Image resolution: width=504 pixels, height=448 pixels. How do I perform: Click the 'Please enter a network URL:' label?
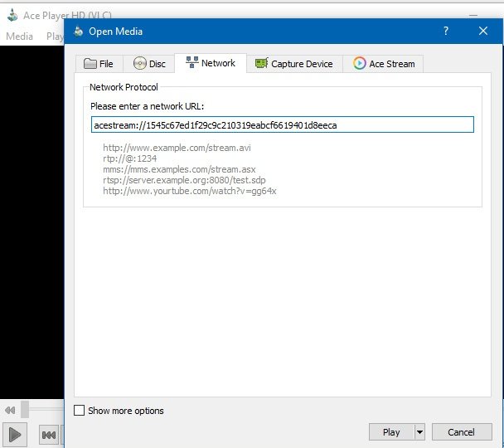tap(148, 106)
